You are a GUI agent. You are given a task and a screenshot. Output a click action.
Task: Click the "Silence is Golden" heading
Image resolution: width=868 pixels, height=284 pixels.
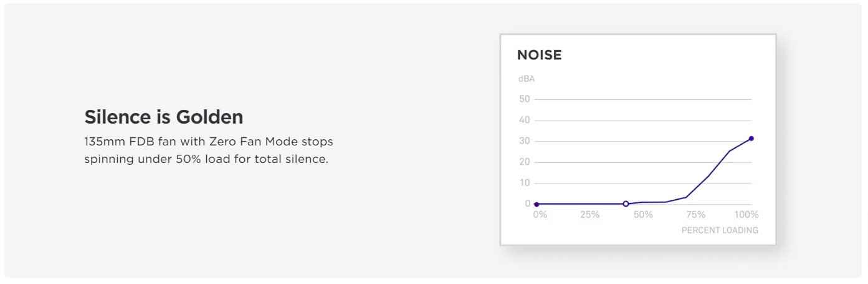point(164,117)
